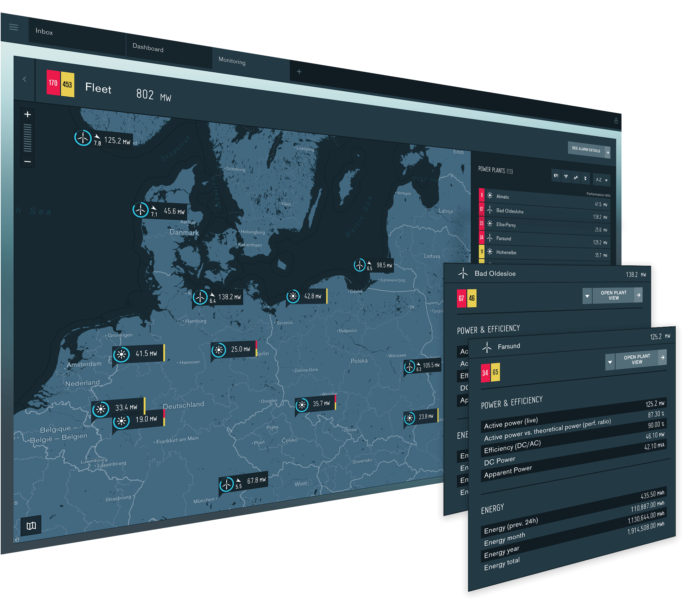Open dropdown next to Farsund Open Plant View
Image resolution: width=685 pixels, height=616 pixels.
tap(610, 362)
